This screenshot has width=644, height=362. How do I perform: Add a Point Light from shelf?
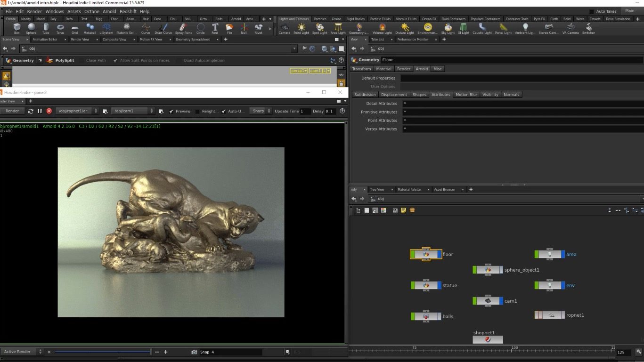point(301,29)
